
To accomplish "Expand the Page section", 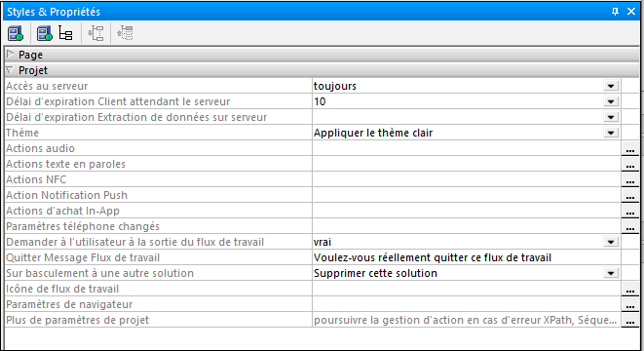I will coord(11,55).
